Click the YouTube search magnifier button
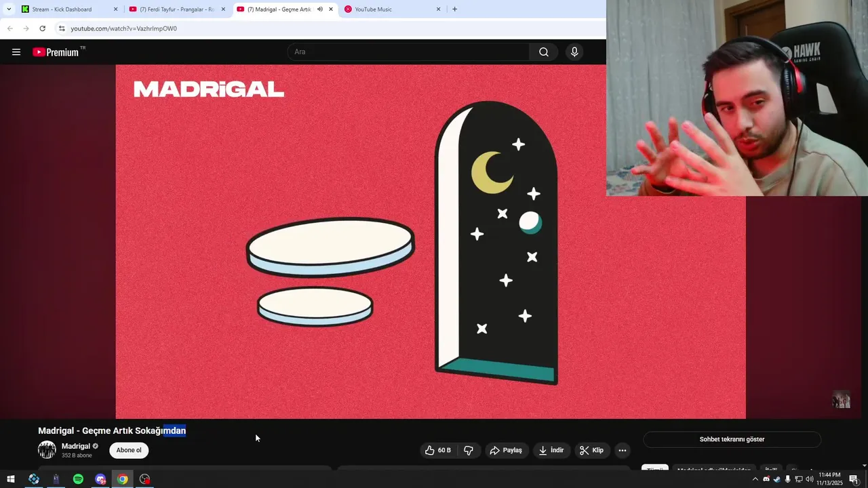Image resolution: width=868 pixels, height=488 pixels. [x=544, y=52]
